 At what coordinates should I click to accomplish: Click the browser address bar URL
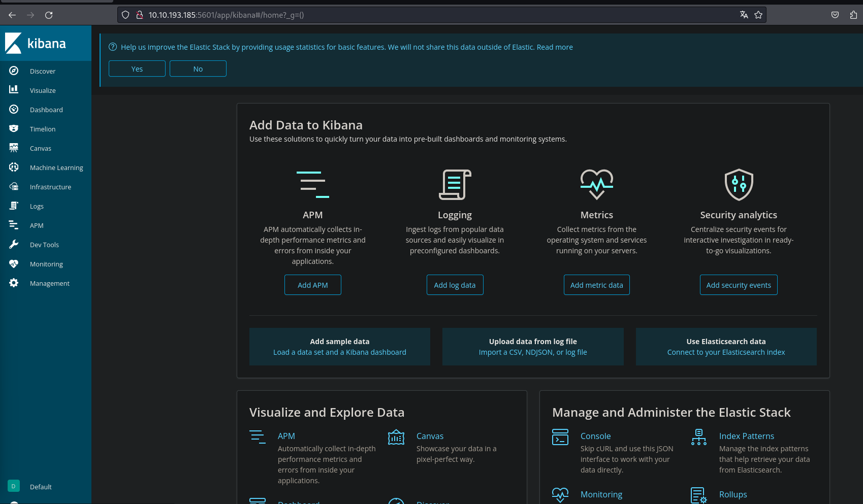(x=226, y=15)
